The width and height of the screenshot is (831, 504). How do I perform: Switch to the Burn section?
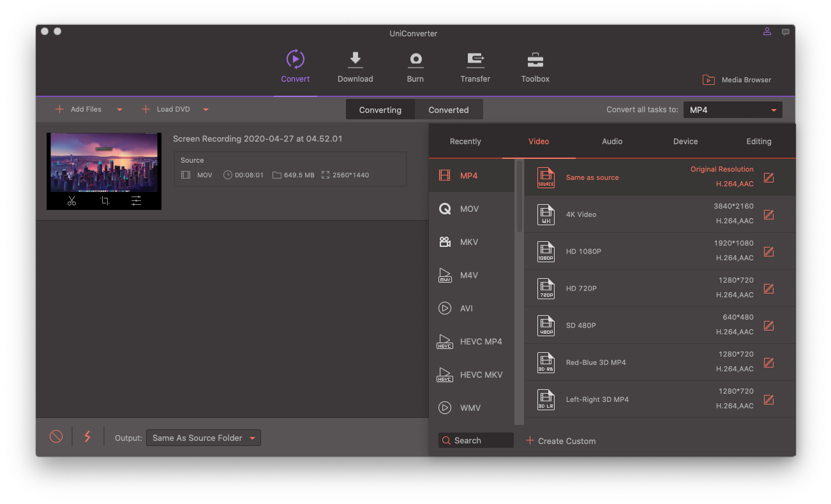415,67
